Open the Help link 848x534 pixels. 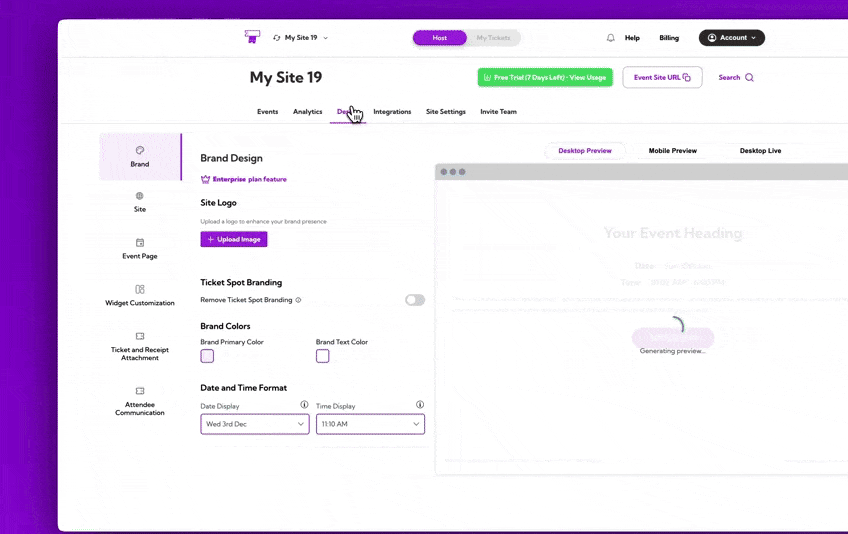click(x=632, y=38)
